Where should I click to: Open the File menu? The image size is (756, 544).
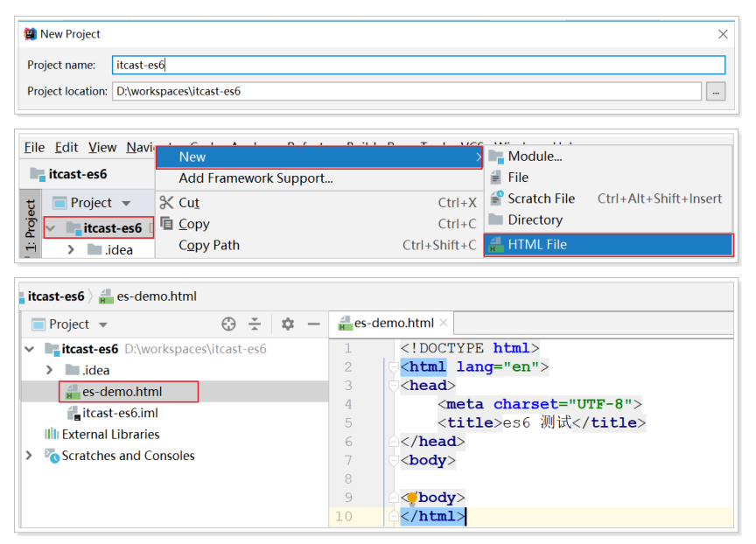point(34,148)
